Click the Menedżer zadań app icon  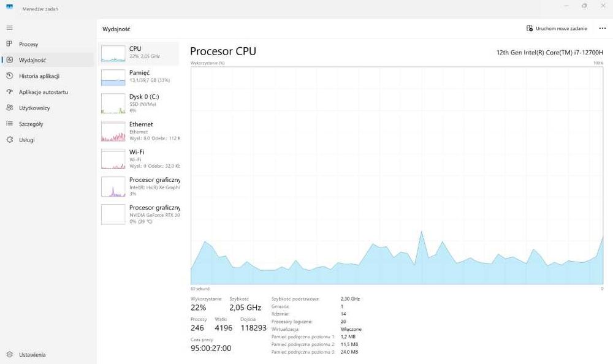pos(9,7)
